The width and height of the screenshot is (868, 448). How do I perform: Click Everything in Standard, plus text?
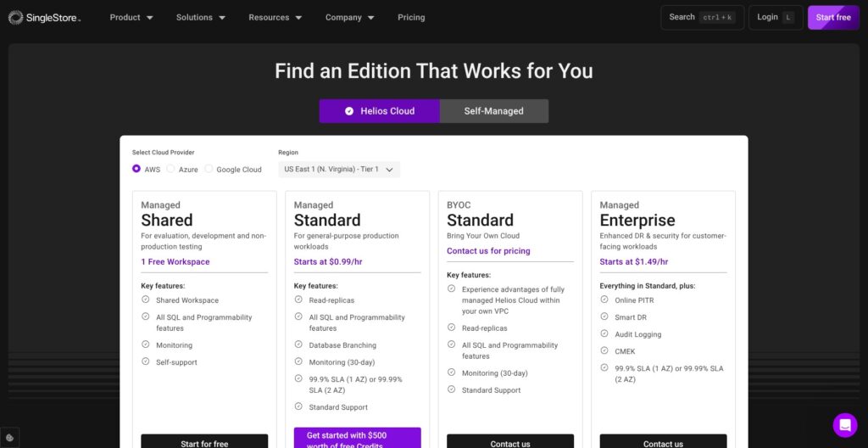point(648,286)
